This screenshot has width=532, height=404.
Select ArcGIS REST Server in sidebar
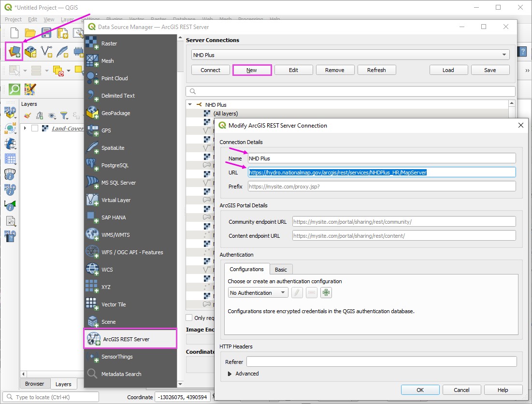tap(130, 339)
